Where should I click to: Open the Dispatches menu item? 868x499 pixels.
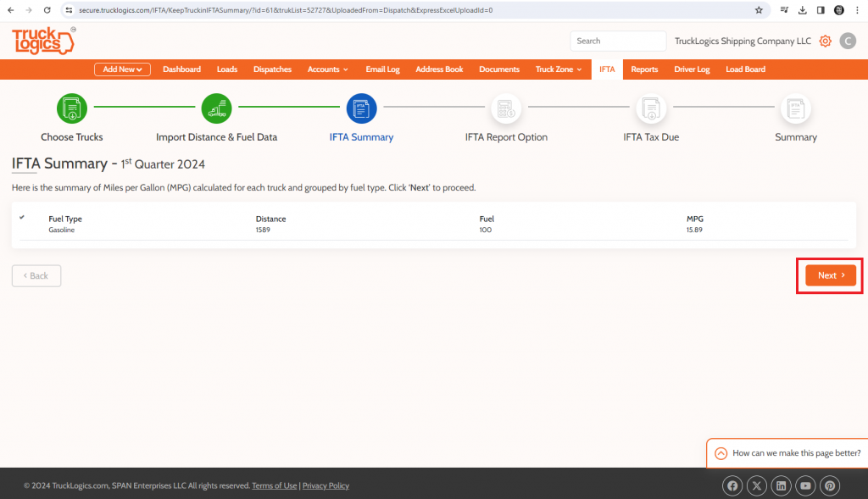272,69
